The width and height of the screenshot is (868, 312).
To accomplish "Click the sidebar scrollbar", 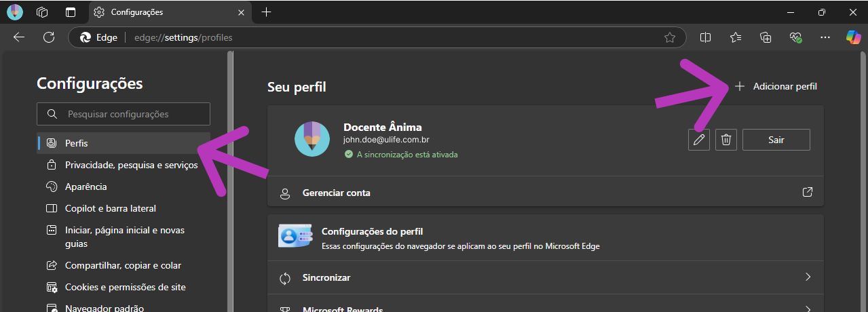I will coord(229,182).
